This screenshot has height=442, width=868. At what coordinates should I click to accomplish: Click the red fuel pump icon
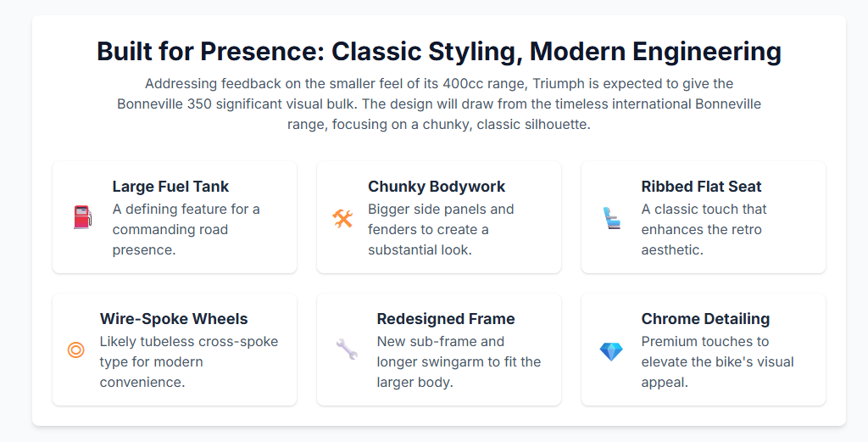pos(82,218)
